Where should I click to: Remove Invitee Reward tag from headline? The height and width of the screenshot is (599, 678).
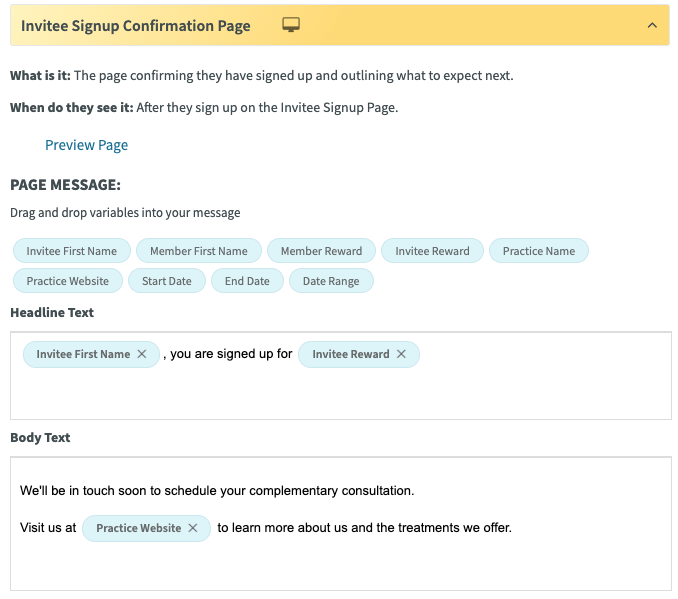pos(401,354)
